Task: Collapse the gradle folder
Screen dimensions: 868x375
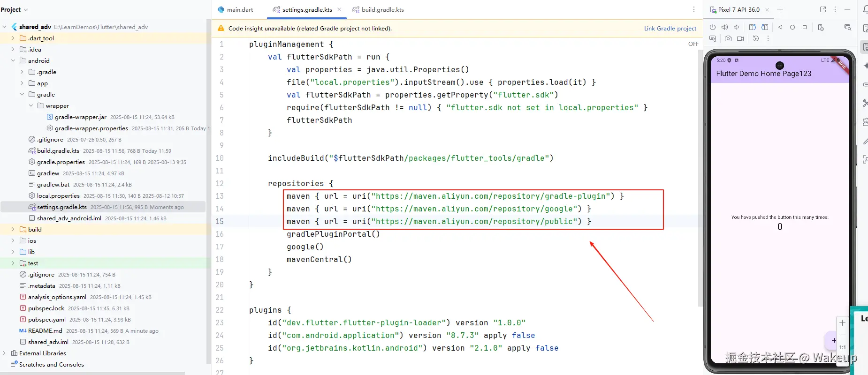Action: click(22, 94)
